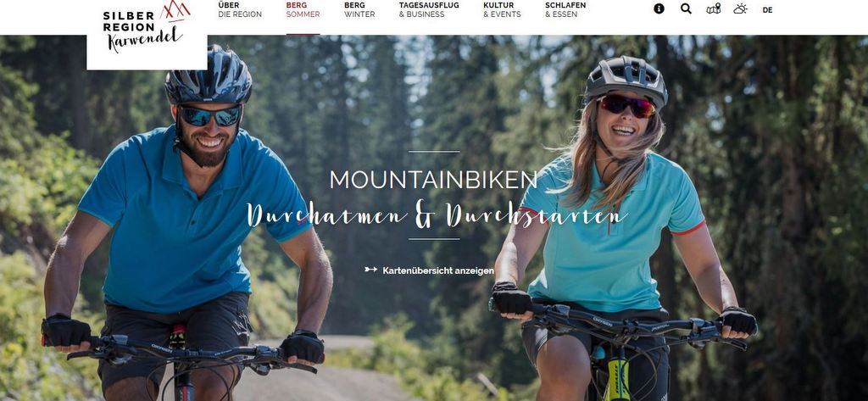Click the magnifying glass search icon
The image size is (868, 401).
[686, 8]
